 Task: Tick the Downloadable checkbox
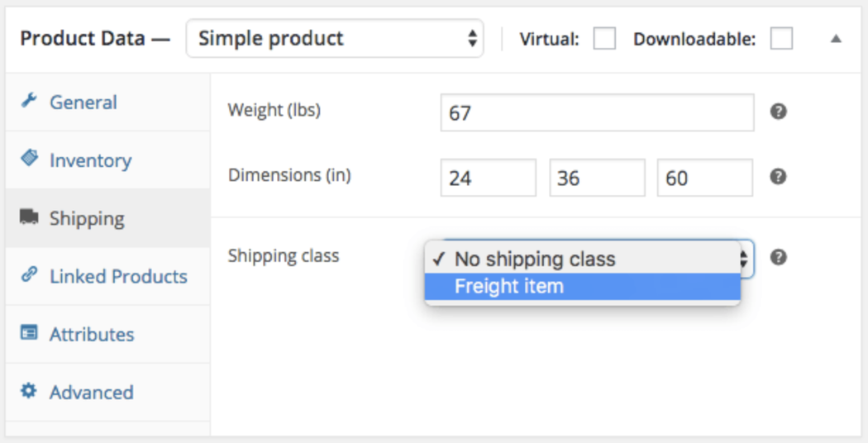click(781, 39)
